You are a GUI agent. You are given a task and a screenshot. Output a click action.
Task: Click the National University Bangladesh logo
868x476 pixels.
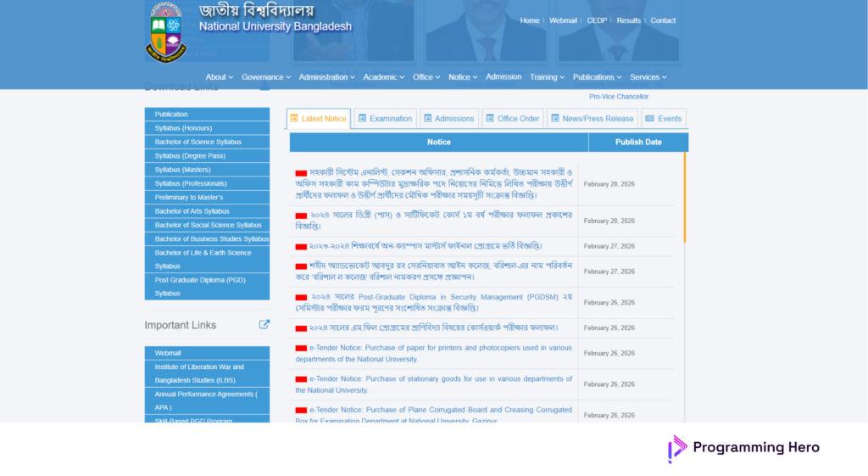point(165,32)
